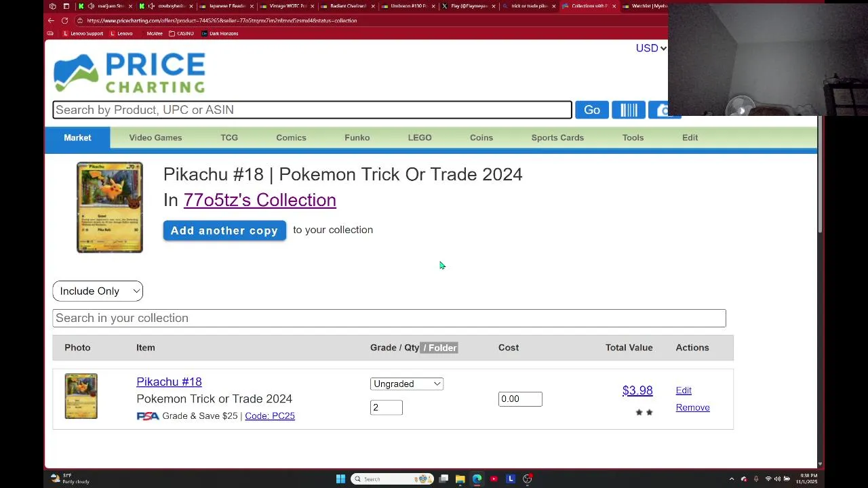
Task: Click Add another copy button
Action: tap(224, 230)
